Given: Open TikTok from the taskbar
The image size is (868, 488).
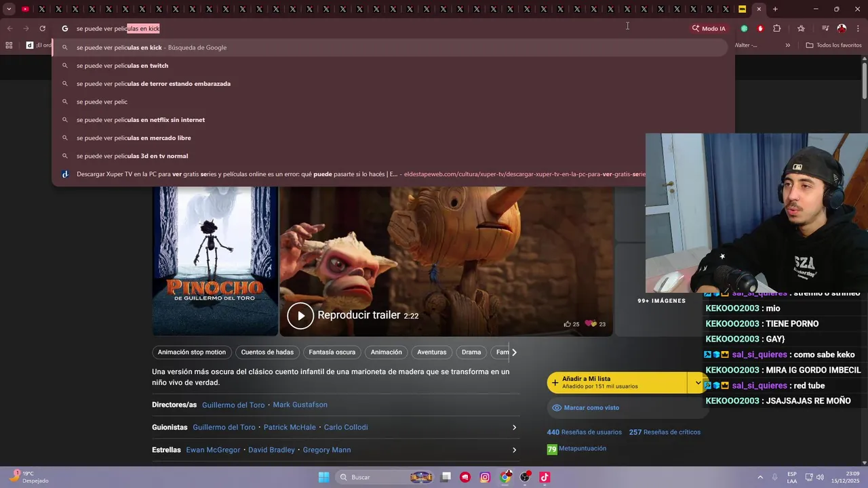Looking at the screenshot, I should pyautogui.click(x=545, y=477).
